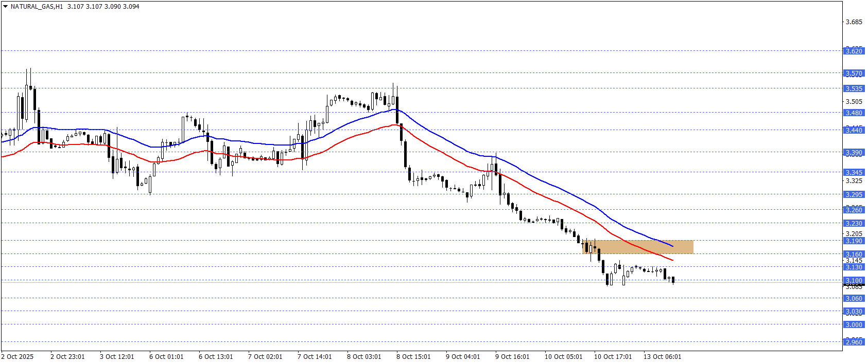Click the 3.570 price level label
The height and width of the screenshot is (363, 868).
pos(854,74)
